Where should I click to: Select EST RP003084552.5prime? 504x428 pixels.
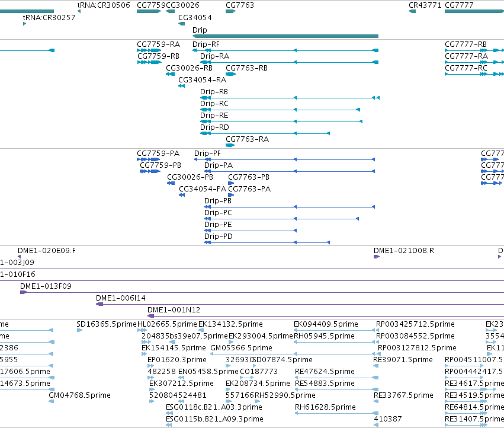pos(415,336)
